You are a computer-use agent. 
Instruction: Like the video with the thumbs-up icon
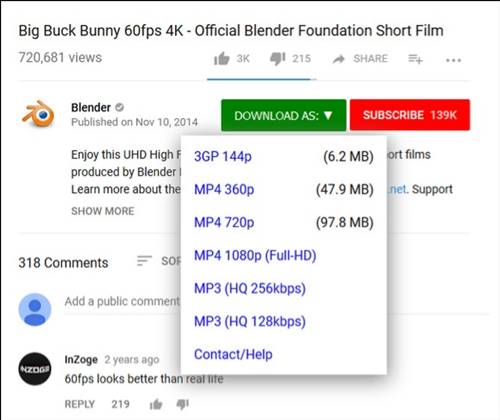(x=222, y=59)
